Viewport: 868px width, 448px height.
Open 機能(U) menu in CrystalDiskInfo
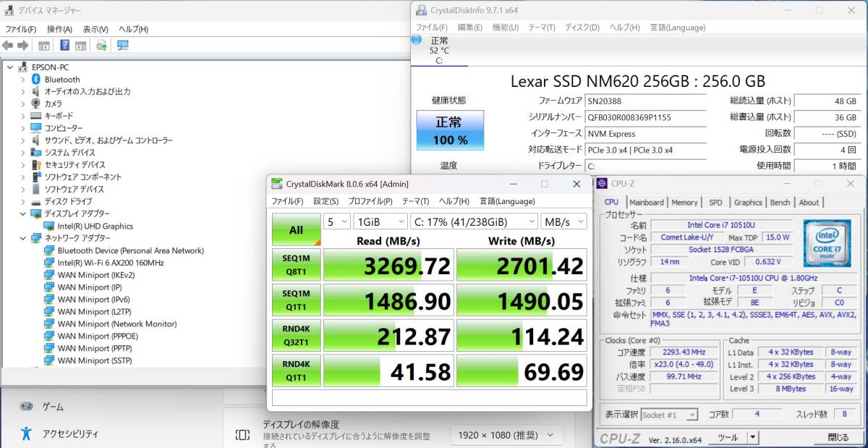coord(506,28)
